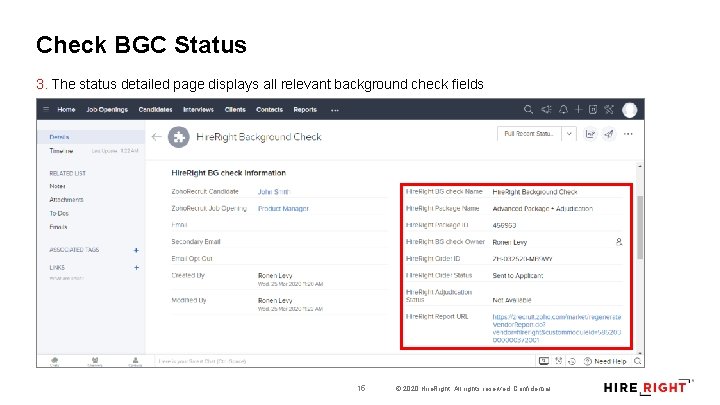
Task: Click the HireRight Order ID value
Action: (522, 259)
